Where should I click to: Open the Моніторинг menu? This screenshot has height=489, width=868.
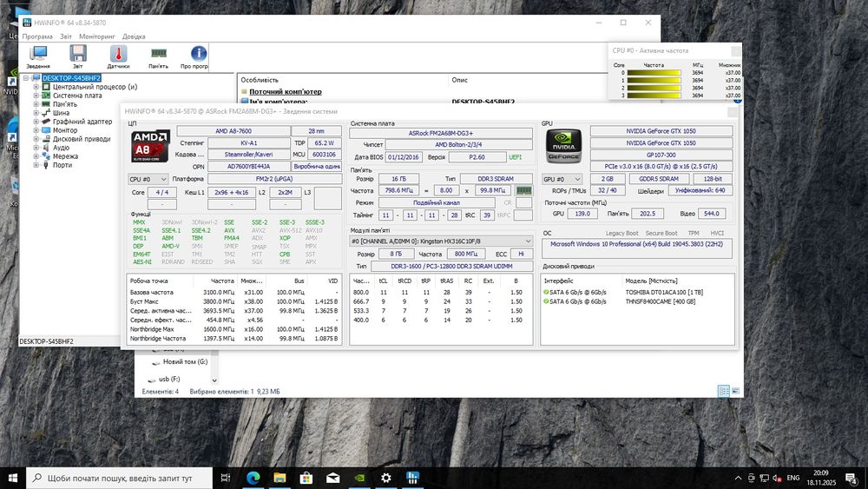coord(97,36)
